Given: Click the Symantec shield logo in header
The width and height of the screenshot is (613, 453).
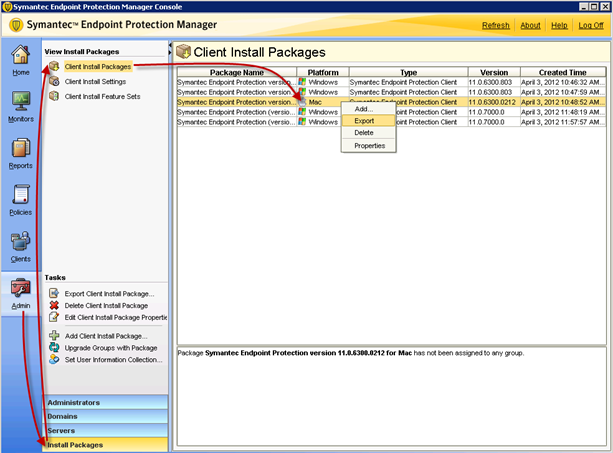Looking at the screenshot, I should point(16,25).
